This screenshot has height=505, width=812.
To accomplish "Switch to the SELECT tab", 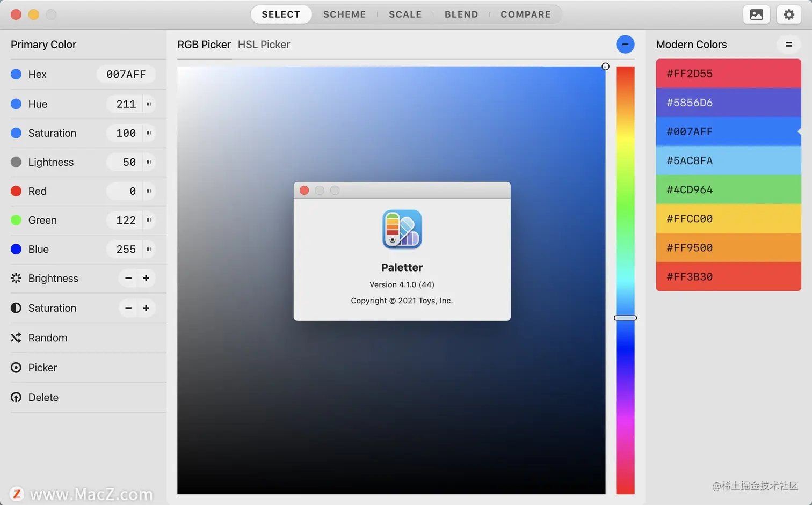I will click(x=281, y=14).
